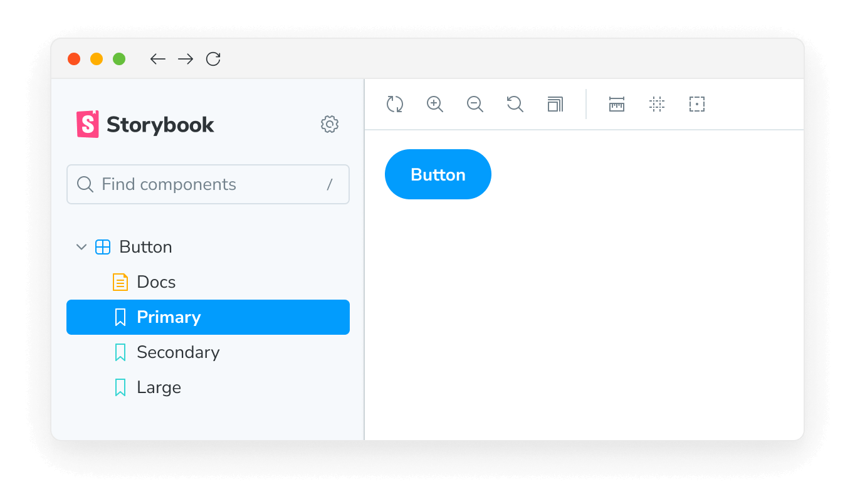The height and width of the screenshot is (504, 855).
Task: Click the Storybook logo link
Action: click(145, 124)
